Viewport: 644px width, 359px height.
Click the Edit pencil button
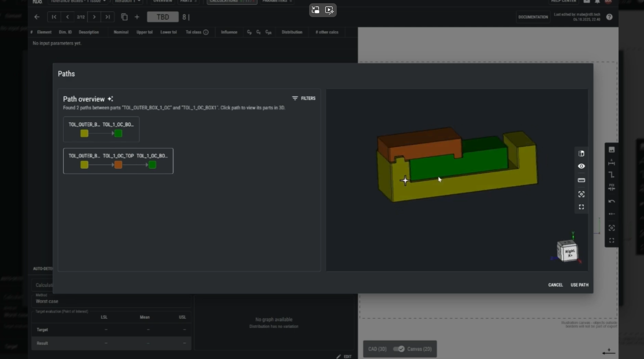[344, 356]
